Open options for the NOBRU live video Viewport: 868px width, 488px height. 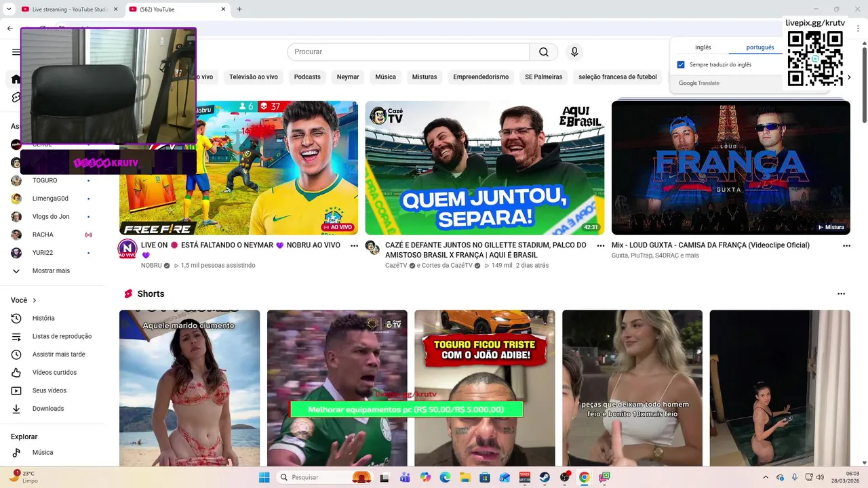tap(354, 245)
